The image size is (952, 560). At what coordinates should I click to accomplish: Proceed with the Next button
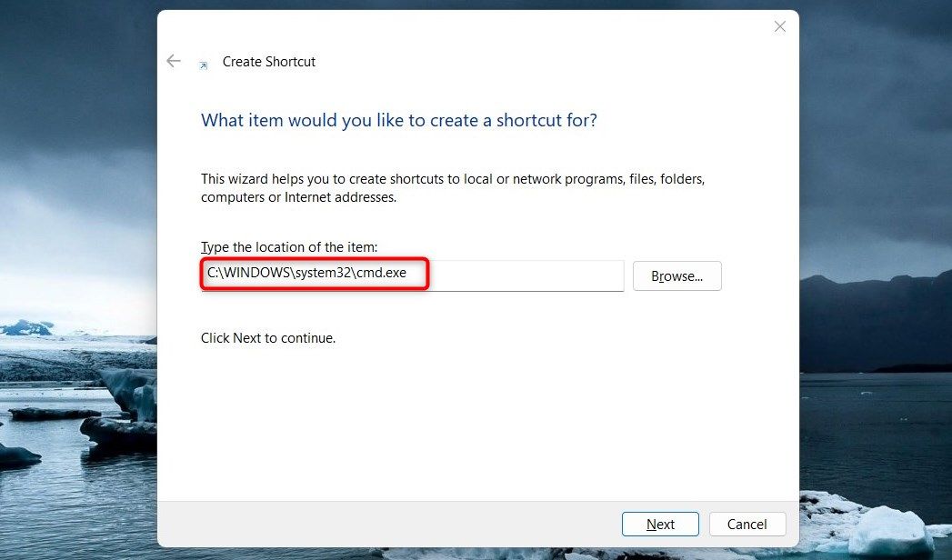[x=660, y=525]
